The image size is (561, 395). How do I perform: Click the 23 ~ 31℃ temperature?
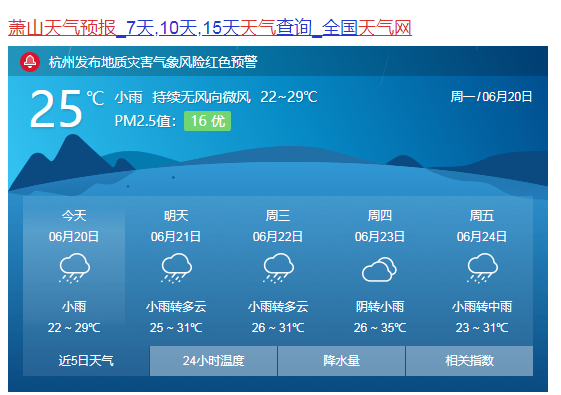[x=482, y=327]
